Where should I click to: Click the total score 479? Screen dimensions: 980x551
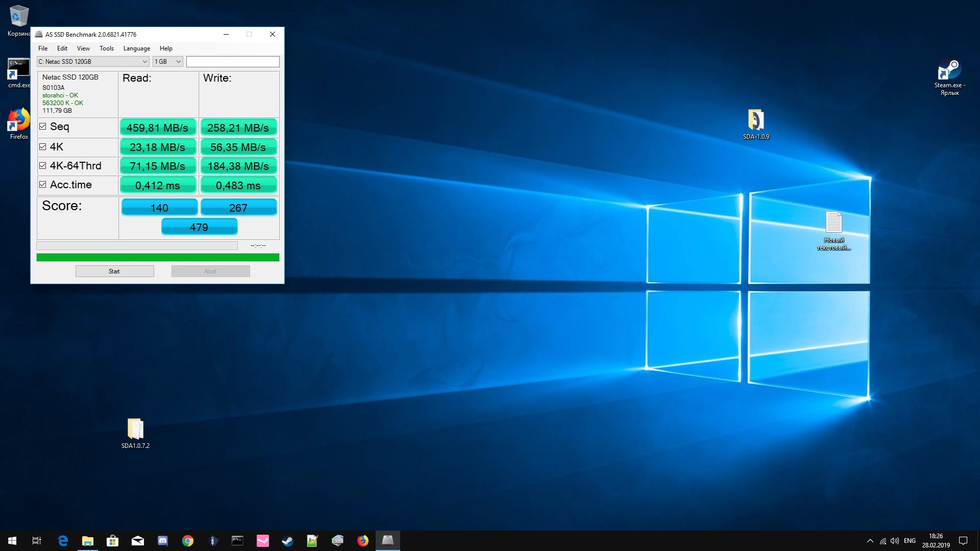pos(199,227)
